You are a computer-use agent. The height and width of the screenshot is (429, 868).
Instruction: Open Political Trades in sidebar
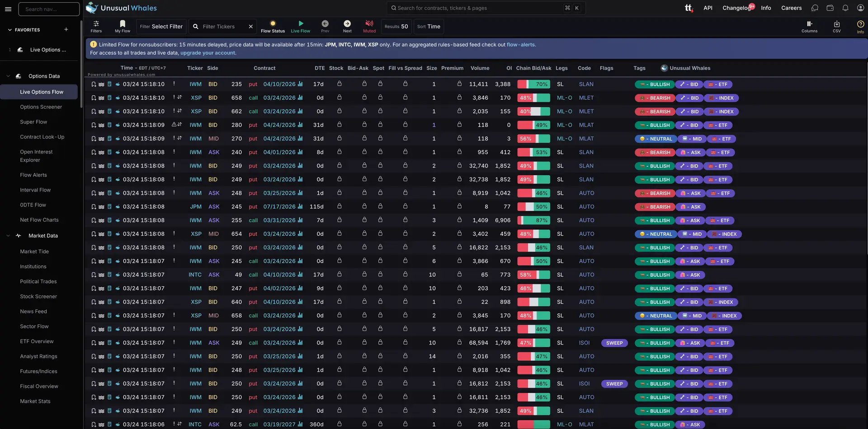[38, 281]
